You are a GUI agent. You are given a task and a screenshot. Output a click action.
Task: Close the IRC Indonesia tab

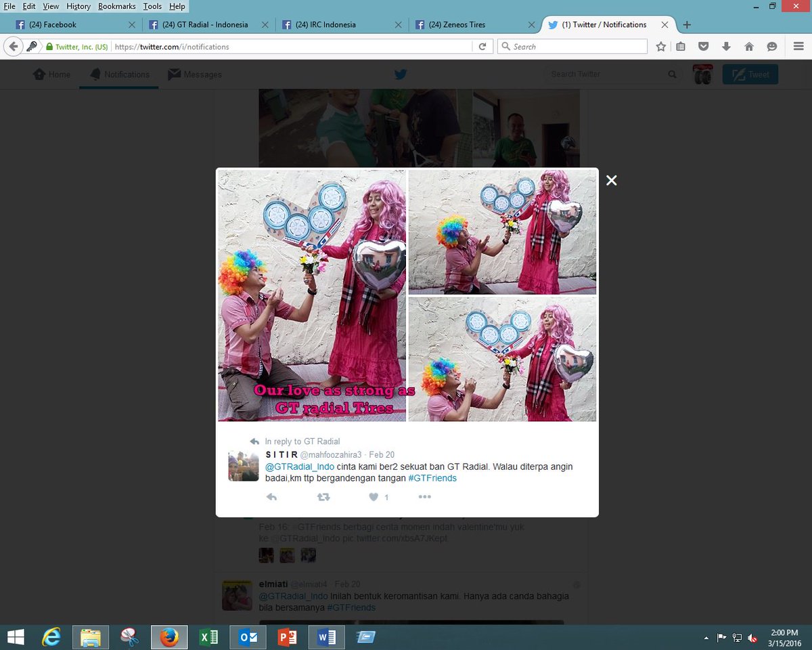(398, 24)
